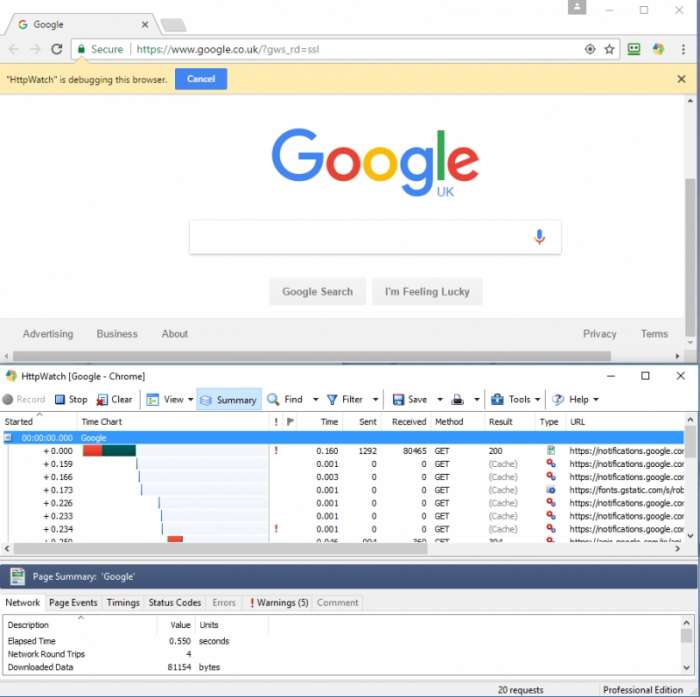Switch to the Status Codes tab
700x697 pixels.
coord(175,602)
